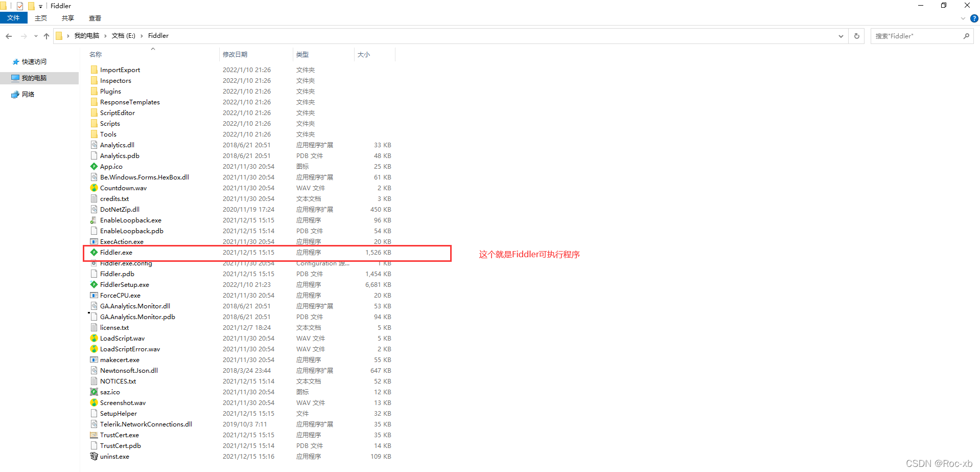Image resolution: width=980 pixels, height=472 pixels.
Task: Click the ExecAction.exe icon
Action: click(94, 241)
